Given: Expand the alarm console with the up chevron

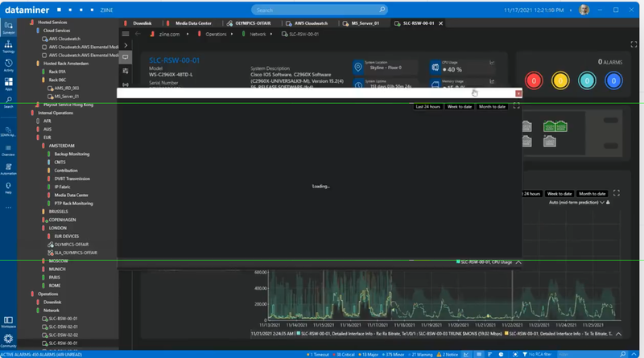Looking at the screenshot, I should click(634, 354).
